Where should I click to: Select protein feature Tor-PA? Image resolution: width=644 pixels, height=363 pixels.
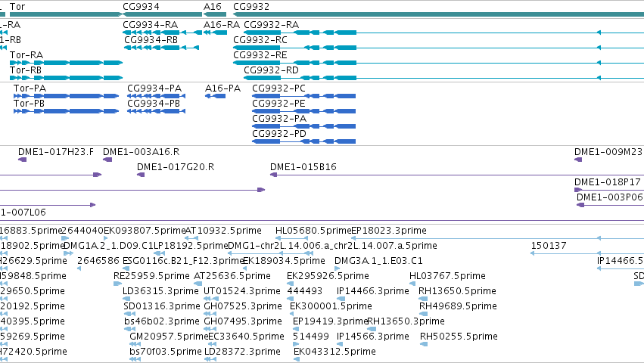point(30,88)
